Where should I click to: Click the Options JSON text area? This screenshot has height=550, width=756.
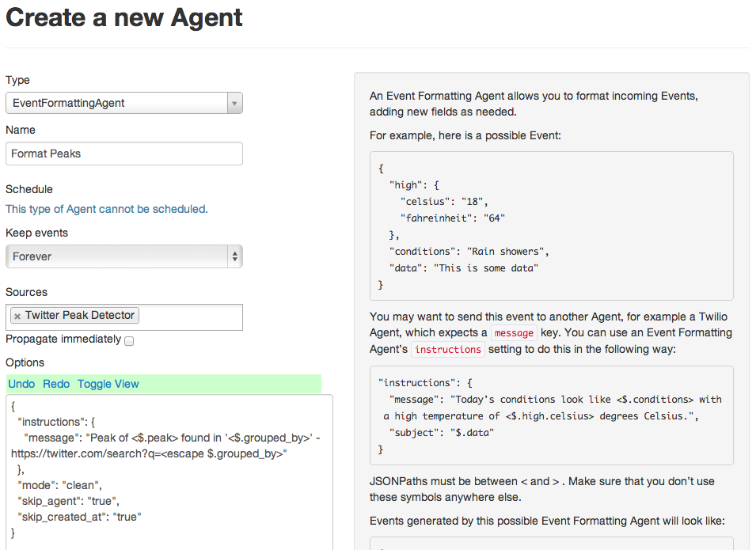(169, 472)
